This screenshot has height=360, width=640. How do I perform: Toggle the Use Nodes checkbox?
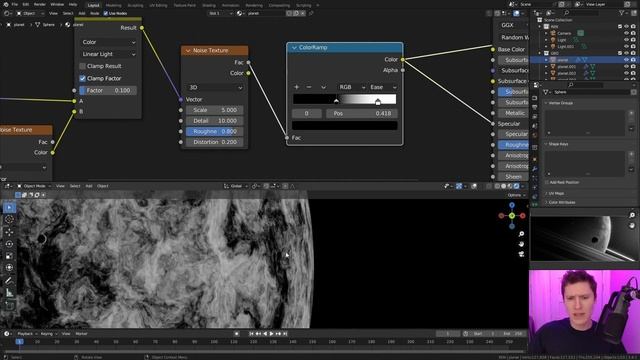click(106, 13)
